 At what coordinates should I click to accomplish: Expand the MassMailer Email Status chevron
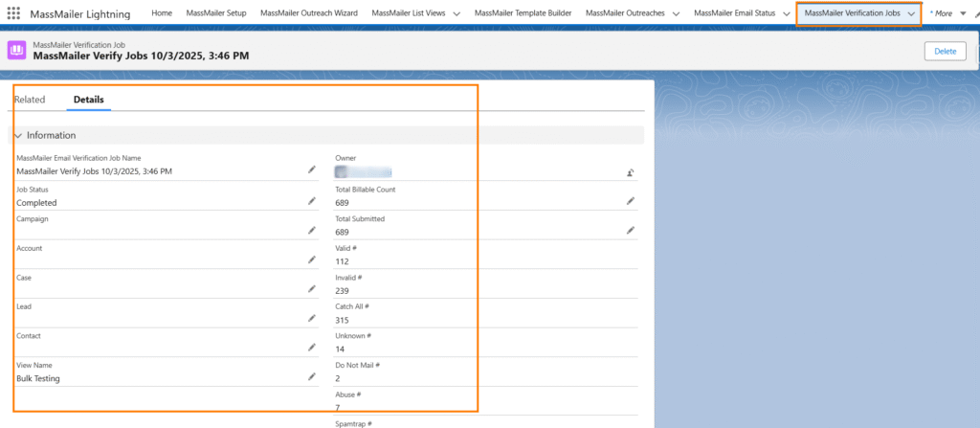pos(786,13)
